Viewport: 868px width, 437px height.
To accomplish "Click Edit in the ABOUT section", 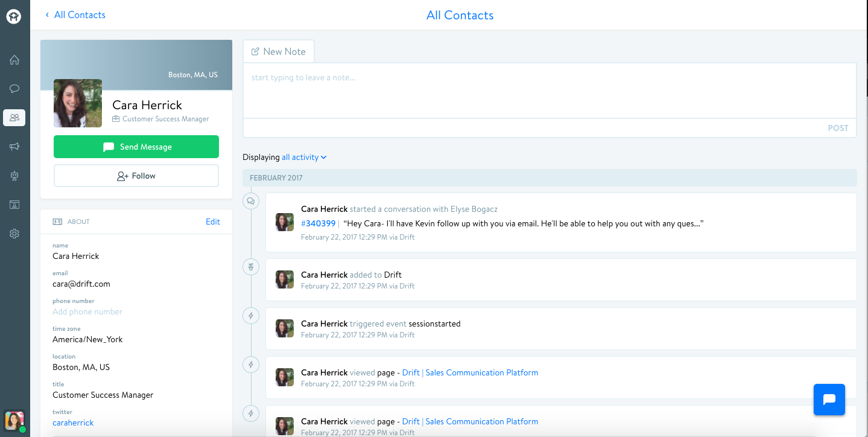I will click(x=213, y=222).
